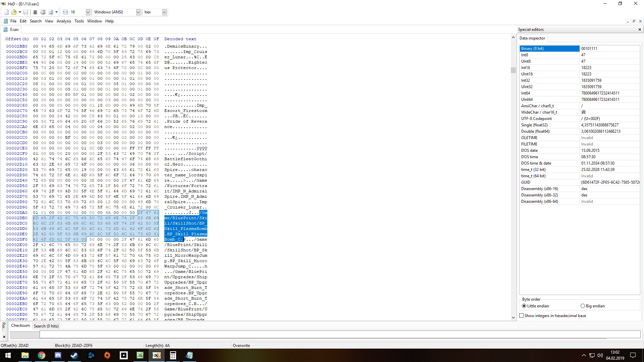Click the Open main memory chip icon
The image size is (644, 362).
click(x=35, y=12)
